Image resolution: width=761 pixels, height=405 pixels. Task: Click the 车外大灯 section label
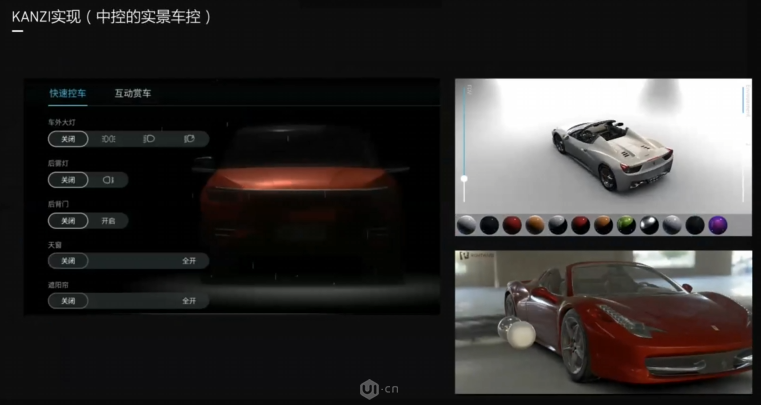[x=62, y=123]
